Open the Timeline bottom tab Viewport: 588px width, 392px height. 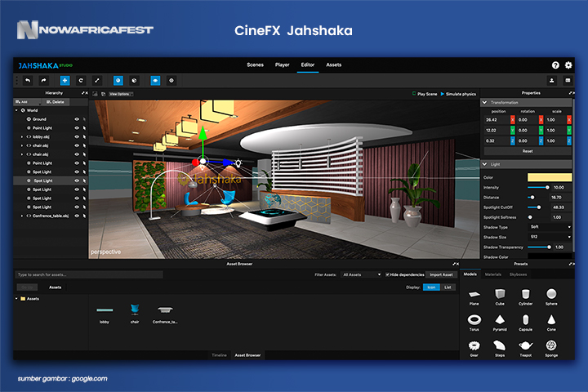click(220, 355)
